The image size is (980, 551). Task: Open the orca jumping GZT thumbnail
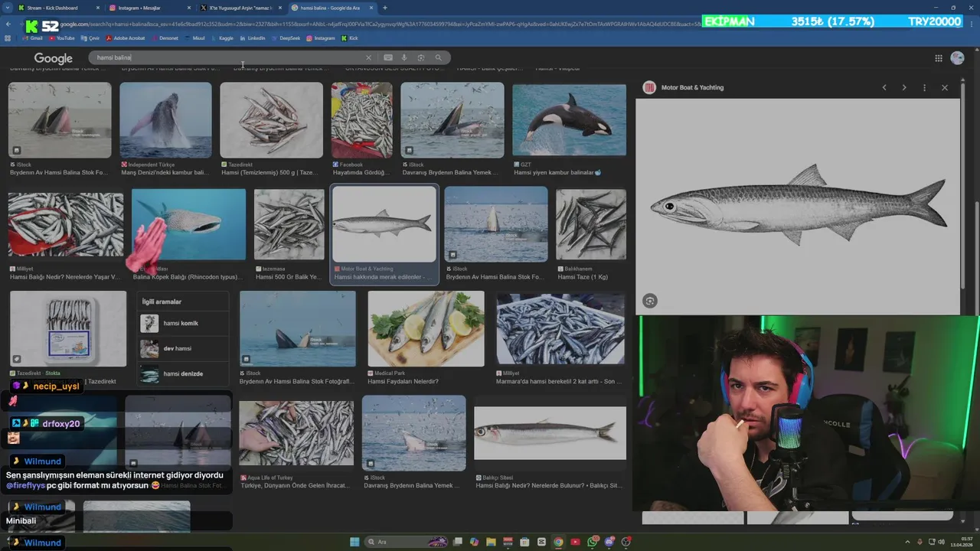(569, 119)
